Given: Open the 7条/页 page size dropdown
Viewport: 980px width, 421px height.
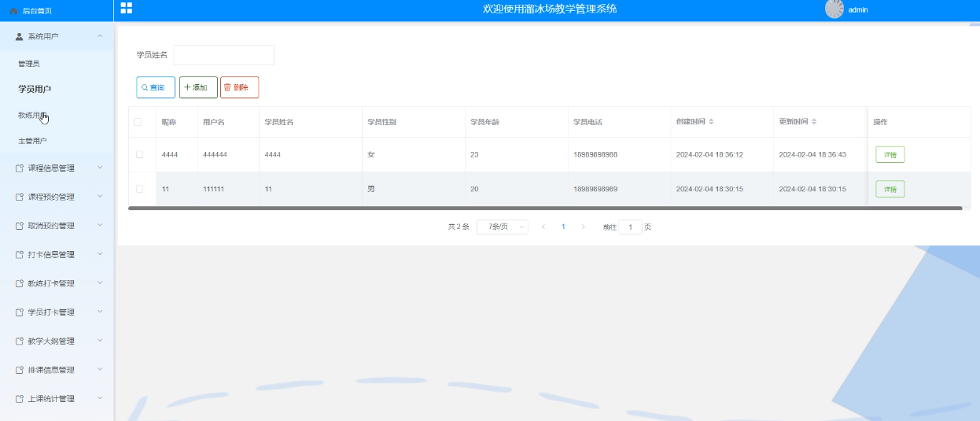Looking at the screenshot, I should 503,227.
